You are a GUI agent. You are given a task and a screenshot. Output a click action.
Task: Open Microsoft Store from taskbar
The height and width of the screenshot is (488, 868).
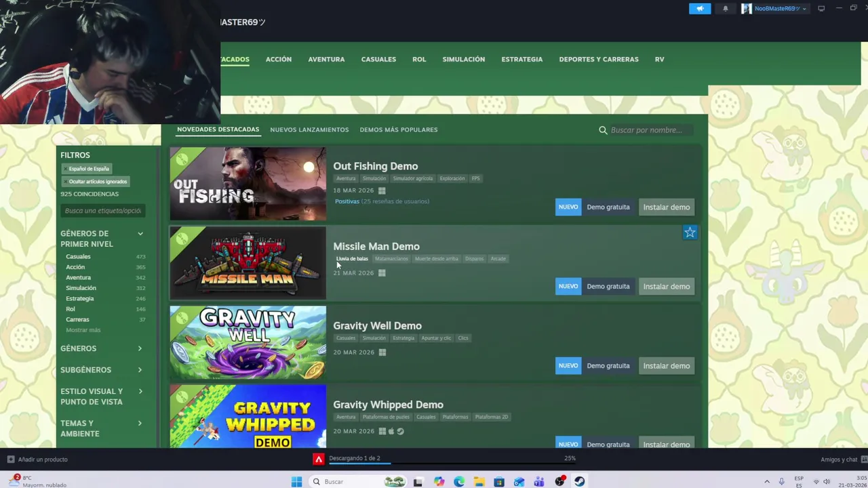[x=499, y=482]
